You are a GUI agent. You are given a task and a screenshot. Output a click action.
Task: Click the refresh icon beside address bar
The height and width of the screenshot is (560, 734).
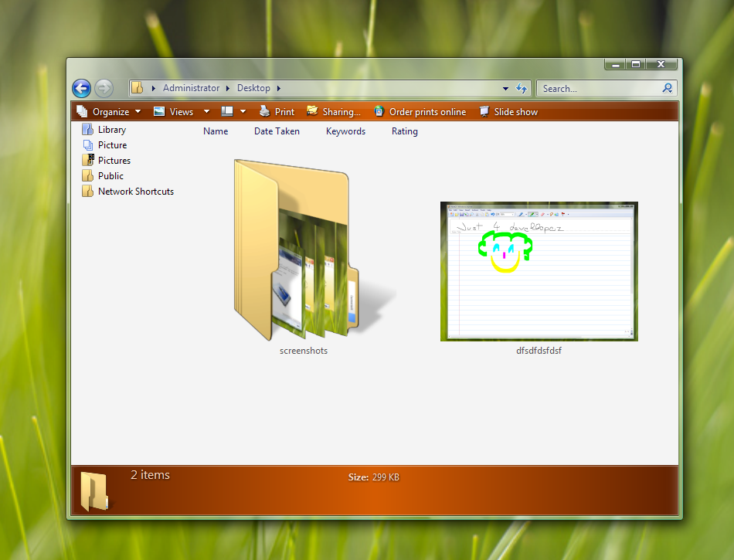click(x=522, y=88)
